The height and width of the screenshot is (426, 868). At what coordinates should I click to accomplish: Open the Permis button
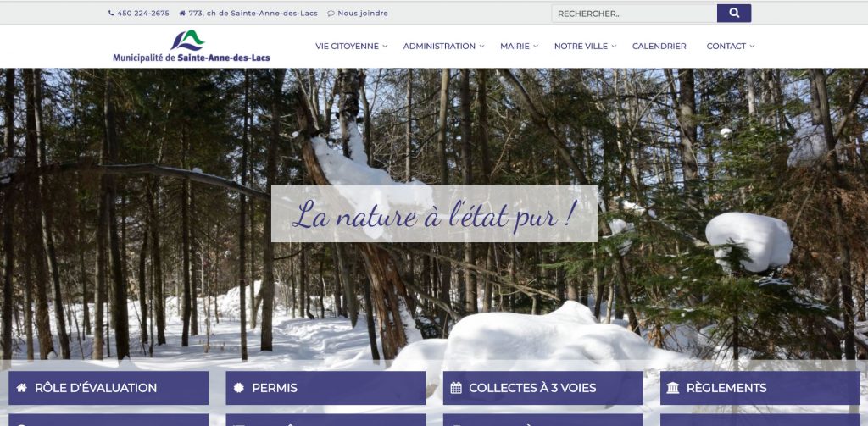pyautogui.click(x=325, y=388)
